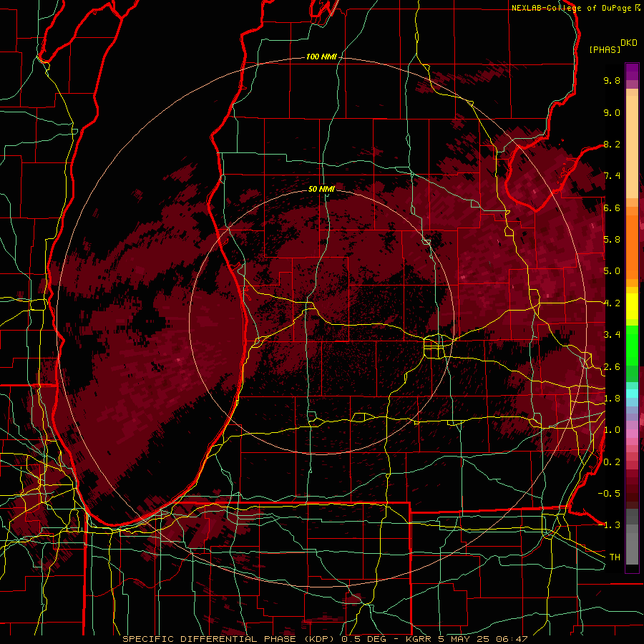Click the 50 NMI range ring label
Screen dimensions: 644x644
(x=321, y=189)
